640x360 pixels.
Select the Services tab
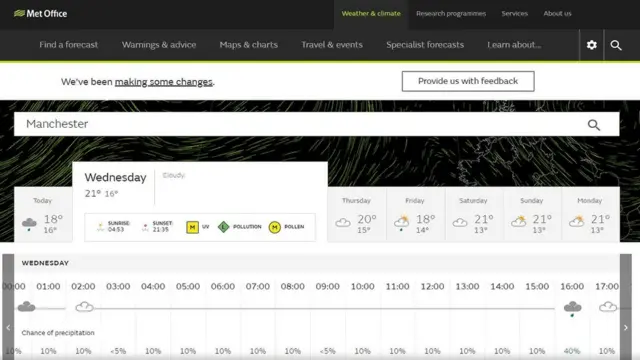tap(515, 13)
